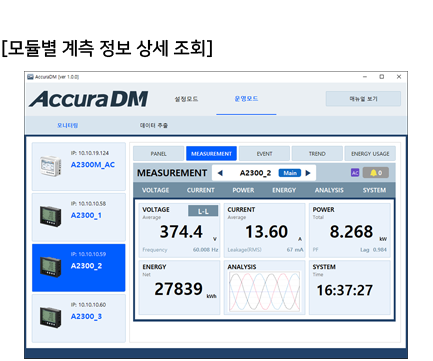Image resolution: width=433 pixels, height=361 pixels.
Task: Click the IP 10.10.19.124 text
Action: 90,153
